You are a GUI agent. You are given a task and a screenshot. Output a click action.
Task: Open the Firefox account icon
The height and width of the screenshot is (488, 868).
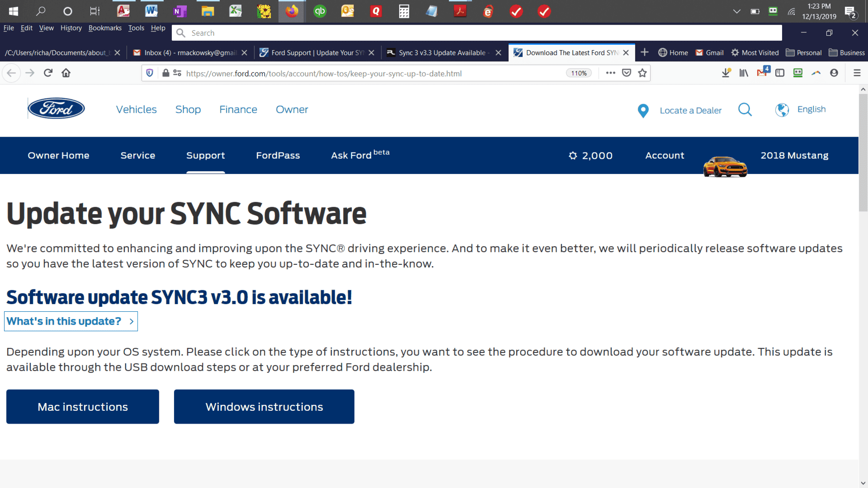[834, 73]
